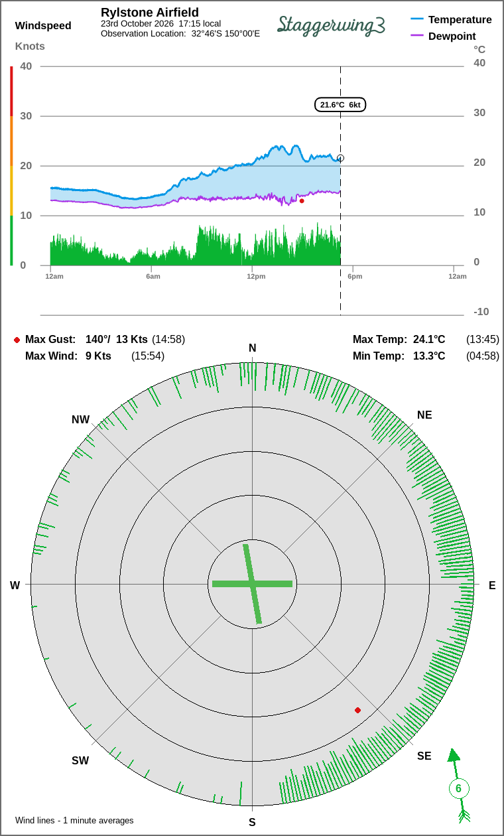
Task: Click the S compass label
Action: (252, 822)
